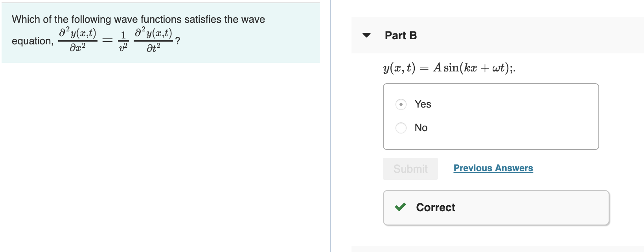Viewport: 644px width, 252px height.
Task: Click the Correct label text
Action: (x=435, y=207)
